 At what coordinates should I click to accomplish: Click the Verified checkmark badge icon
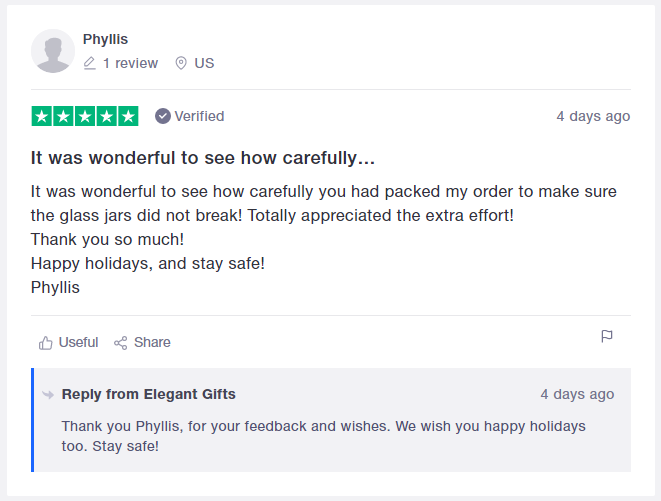(x=163, y=116)
